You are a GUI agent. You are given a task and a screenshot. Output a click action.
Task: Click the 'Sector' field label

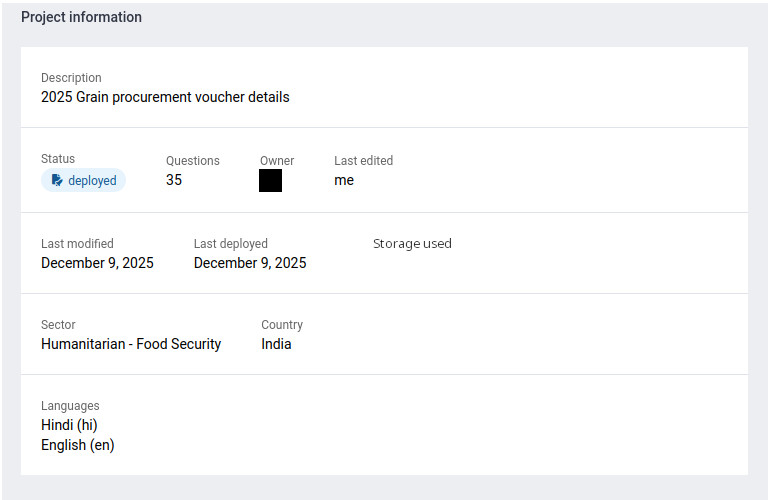(x=58, y=325)
